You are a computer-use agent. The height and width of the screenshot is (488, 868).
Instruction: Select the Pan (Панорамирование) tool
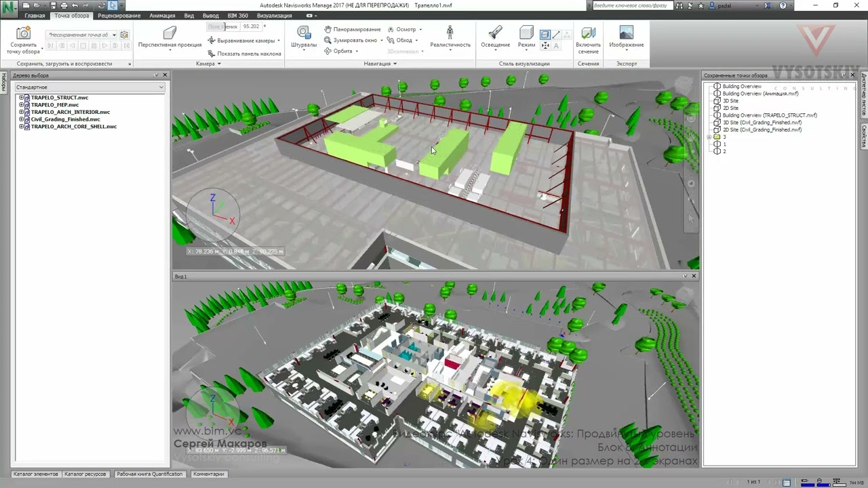click(x=353, y=29)
